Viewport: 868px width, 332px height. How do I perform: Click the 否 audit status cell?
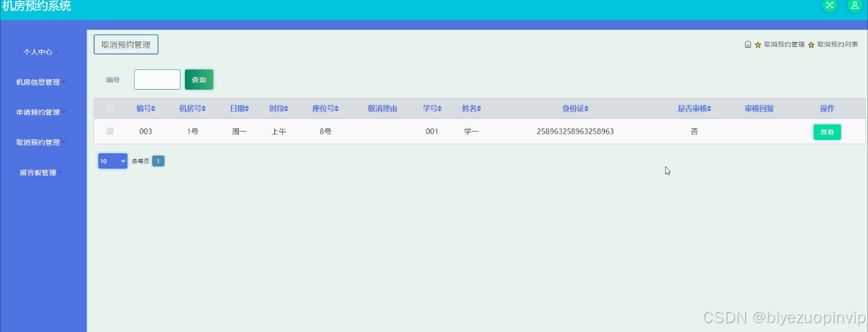pos(694,132)
